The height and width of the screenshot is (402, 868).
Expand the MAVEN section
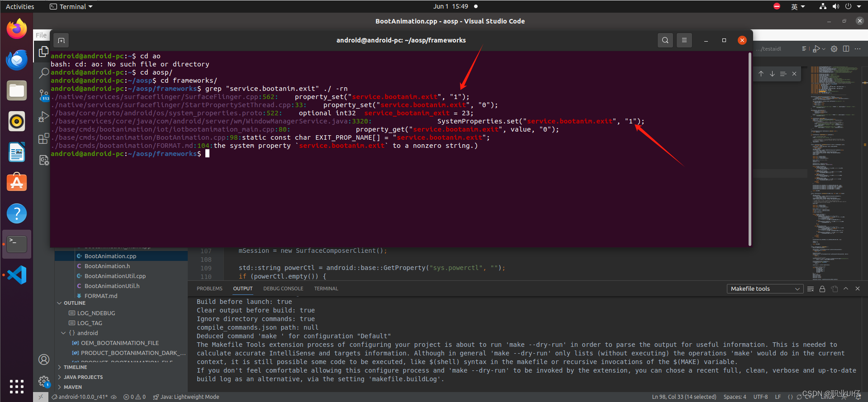[x=73, y=387]
